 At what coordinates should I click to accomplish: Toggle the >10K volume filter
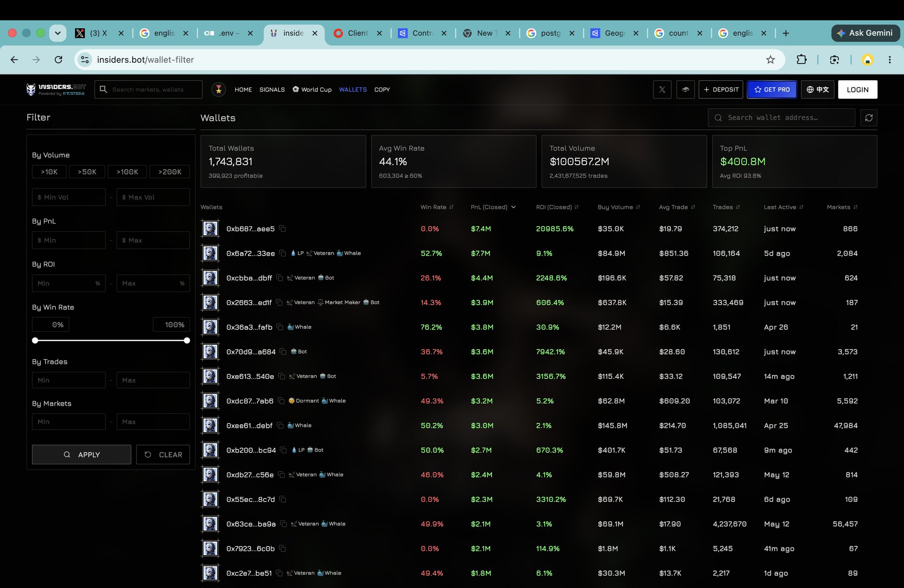[49, 172]
